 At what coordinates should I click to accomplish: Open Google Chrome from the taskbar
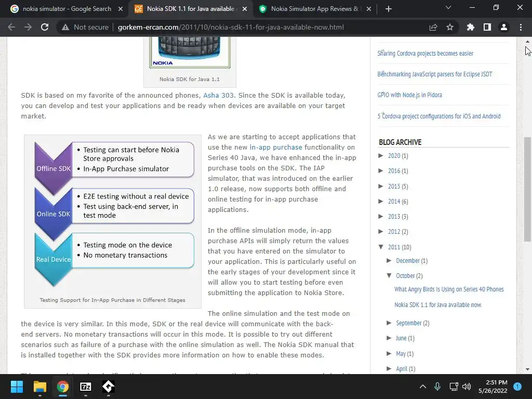[x=63, y=387]
